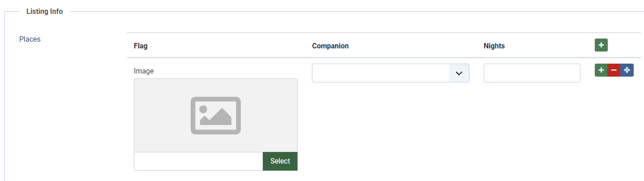644x181 pixels.
Task: Expand the Companion options list chevron
Action: 459,73
